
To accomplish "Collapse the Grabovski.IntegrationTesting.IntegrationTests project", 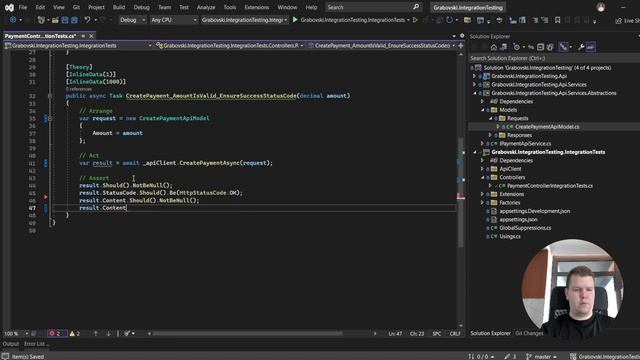I will 475,152.
